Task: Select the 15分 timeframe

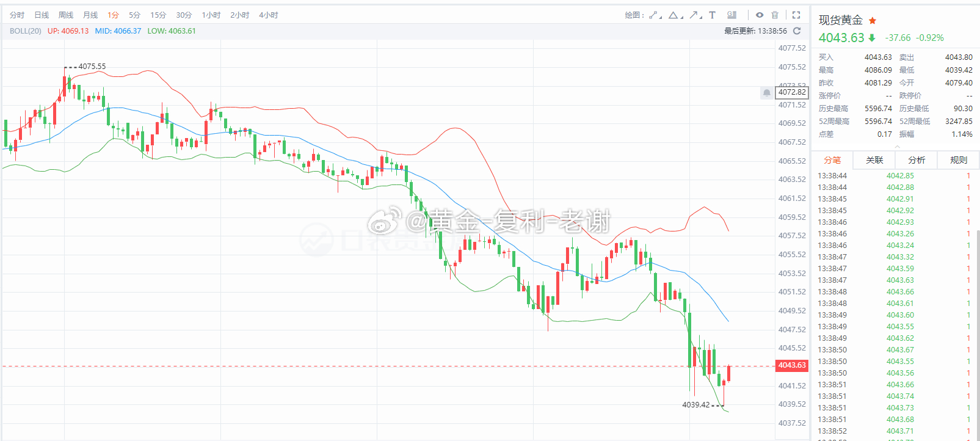Action: click(158, 15)
